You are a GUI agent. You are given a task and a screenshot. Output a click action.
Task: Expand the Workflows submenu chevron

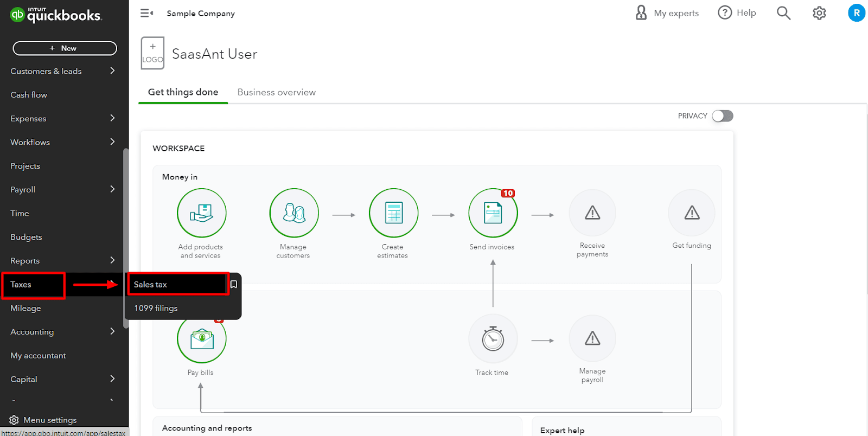click(x=112, y=142)
